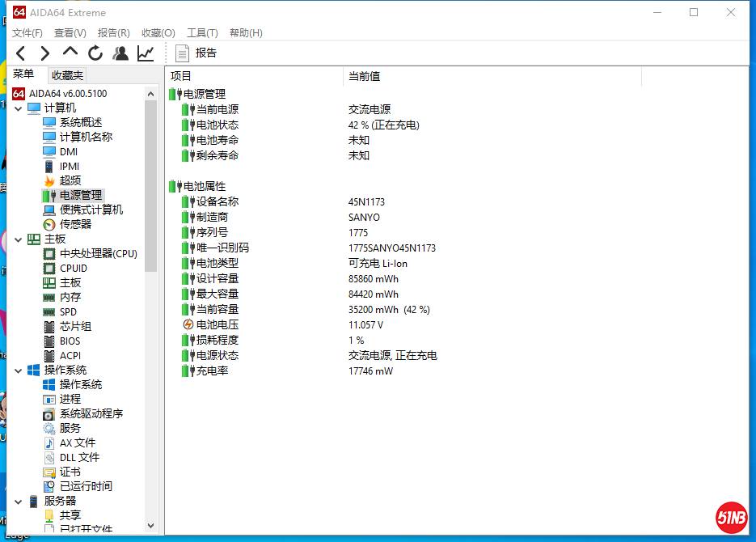This screenshot has height=542, width=756.
Task: Click the tree panel scroll down arrow
Action: coord(151,526)
